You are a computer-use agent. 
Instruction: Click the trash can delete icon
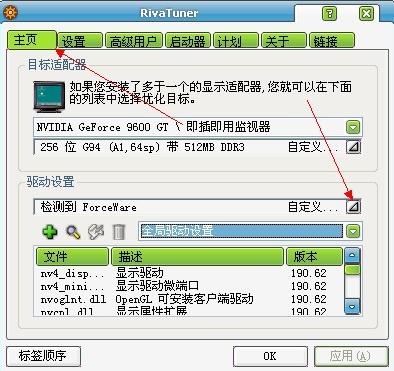[119, 232]
